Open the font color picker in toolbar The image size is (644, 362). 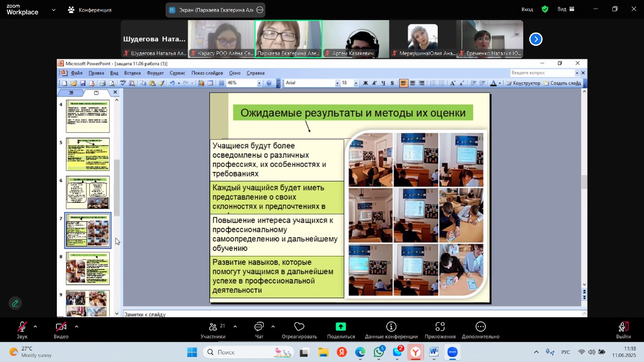coord(499,83)
